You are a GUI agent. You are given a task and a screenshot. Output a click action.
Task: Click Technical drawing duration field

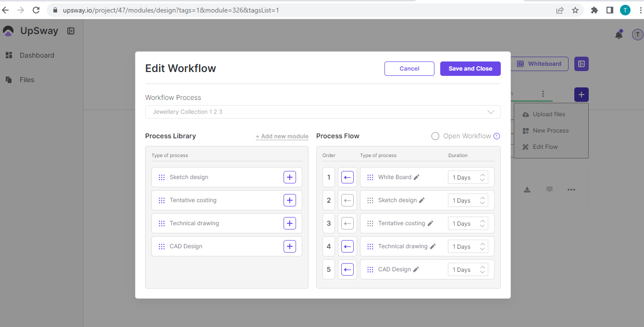click(462, 247)
